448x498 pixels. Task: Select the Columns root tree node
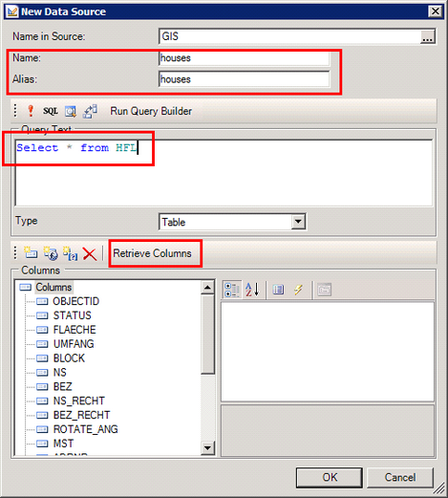coord(53,287)
